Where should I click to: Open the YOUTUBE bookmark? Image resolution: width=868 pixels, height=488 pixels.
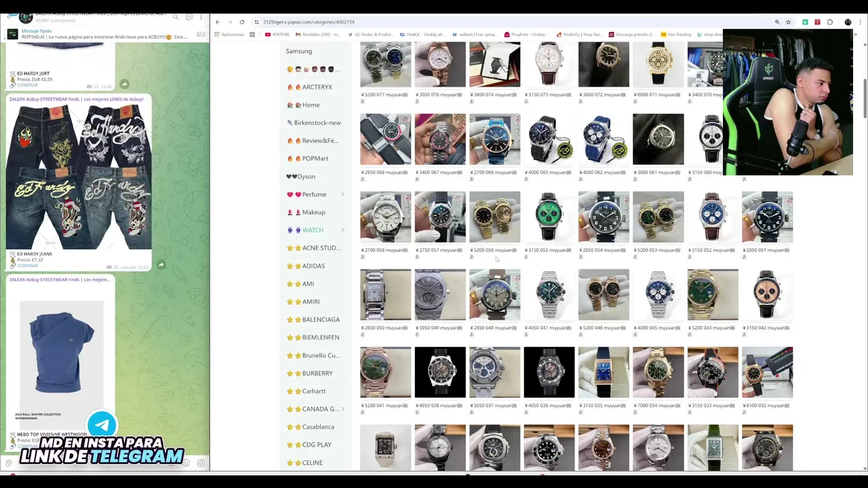pyautogui.click(x=277, y=35)
